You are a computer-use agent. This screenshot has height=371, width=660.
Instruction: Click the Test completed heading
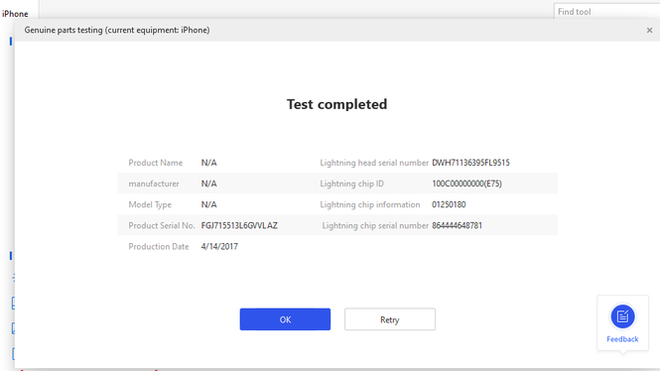[x=337, y=104]
